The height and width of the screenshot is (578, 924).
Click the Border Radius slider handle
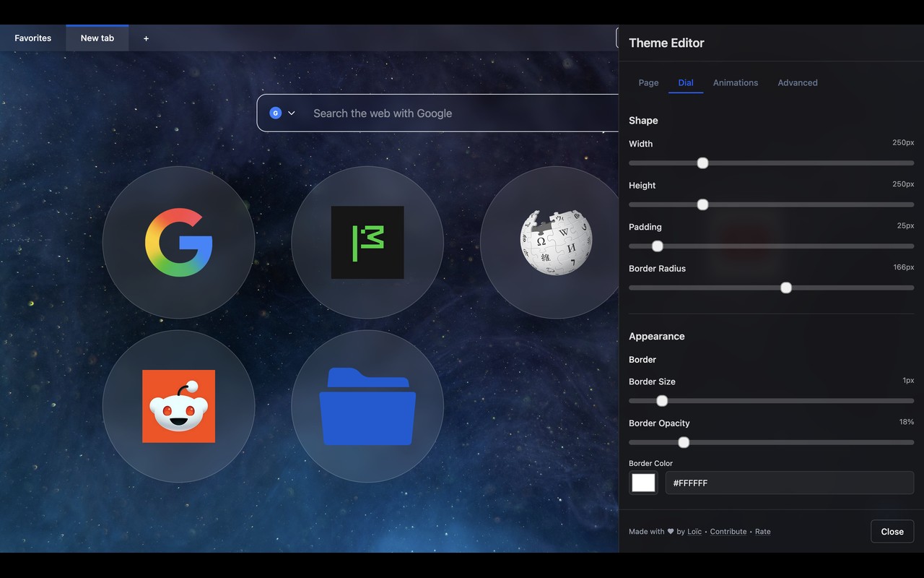786,288
